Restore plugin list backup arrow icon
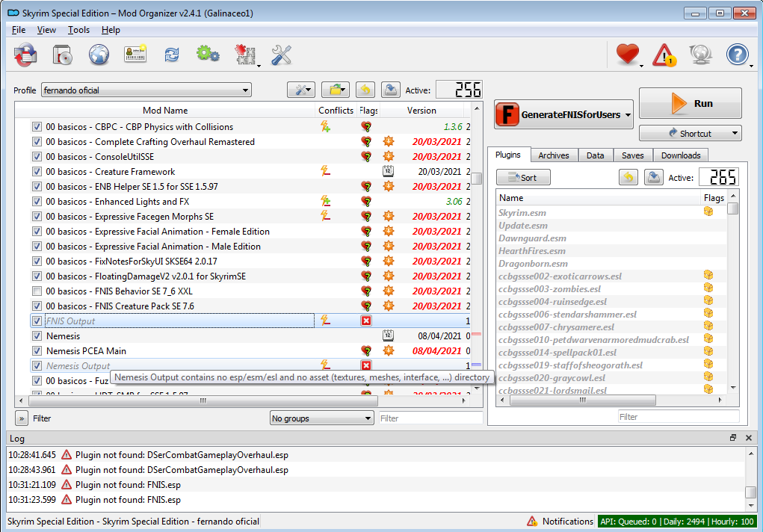 point(628,177)
